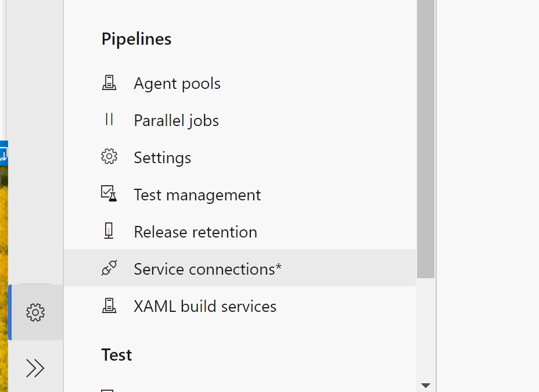Open Pipelines Settings entry
Image resolution: width=539 pixels, height=392 pixels.
pos(162,158)
